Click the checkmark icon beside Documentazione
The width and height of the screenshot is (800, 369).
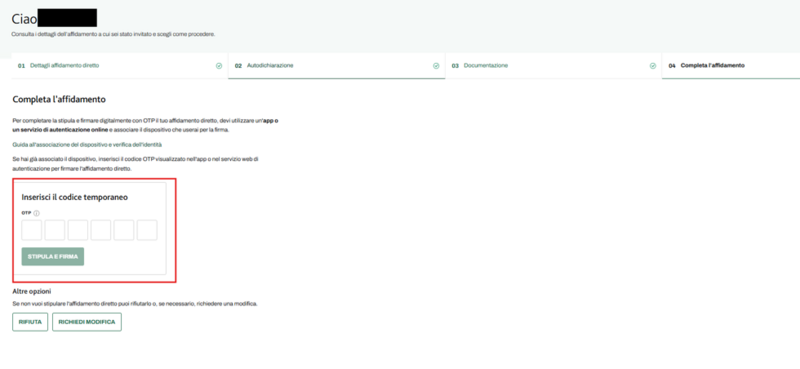point(653,66)
